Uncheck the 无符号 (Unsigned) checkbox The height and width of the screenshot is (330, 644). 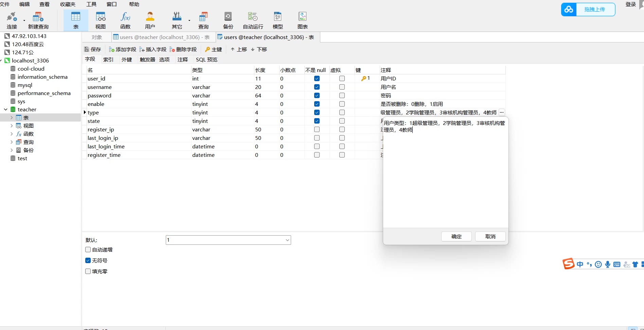tap(88, 261)
